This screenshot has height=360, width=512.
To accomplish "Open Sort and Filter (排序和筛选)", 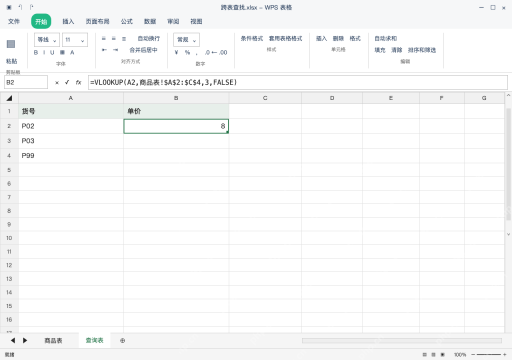I will [422, 50].
